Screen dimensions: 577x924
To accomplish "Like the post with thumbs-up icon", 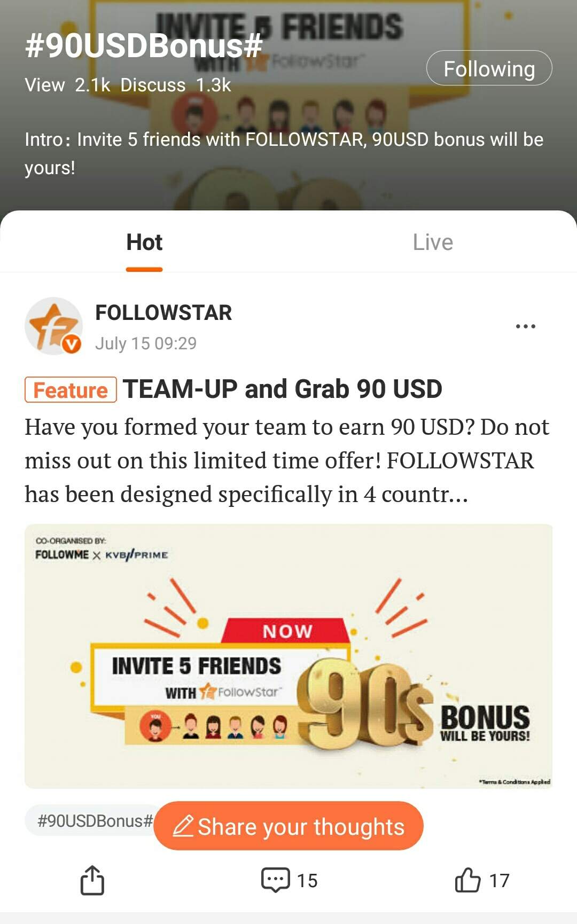I will [467, 880].
